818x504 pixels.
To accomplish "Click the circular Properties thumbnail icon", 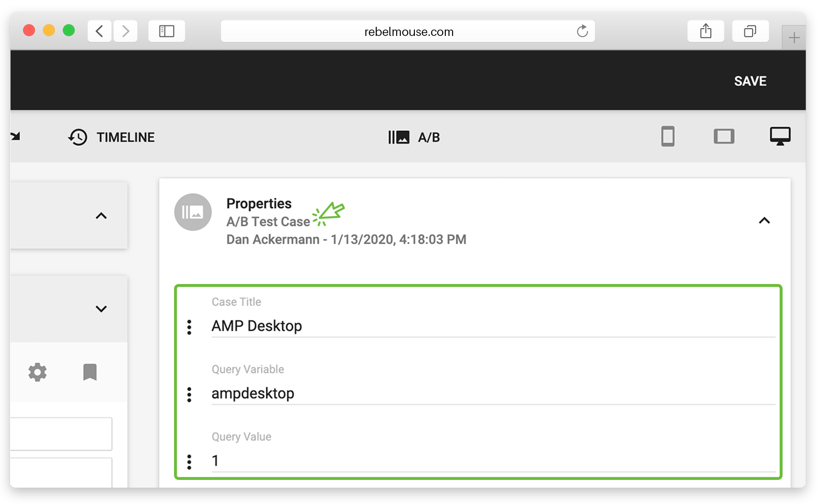I will [x=193, y=212].
